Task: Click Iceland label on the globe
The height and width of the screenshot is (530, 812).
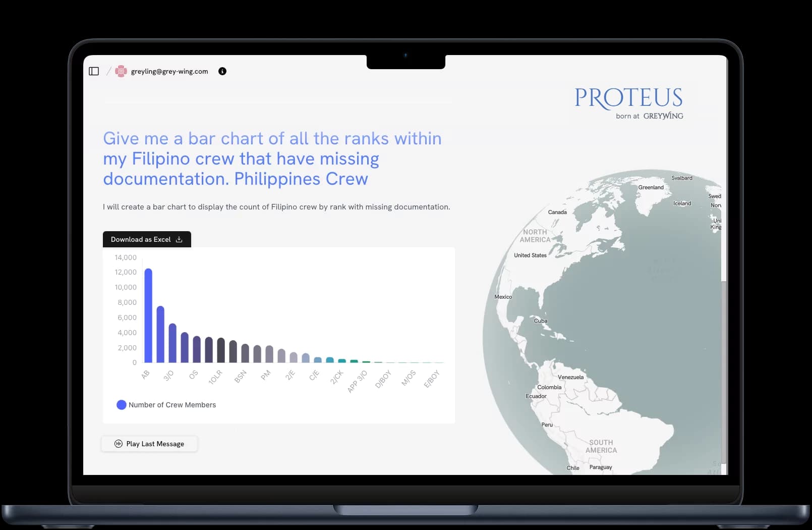Action: click(x=682, y=203)
